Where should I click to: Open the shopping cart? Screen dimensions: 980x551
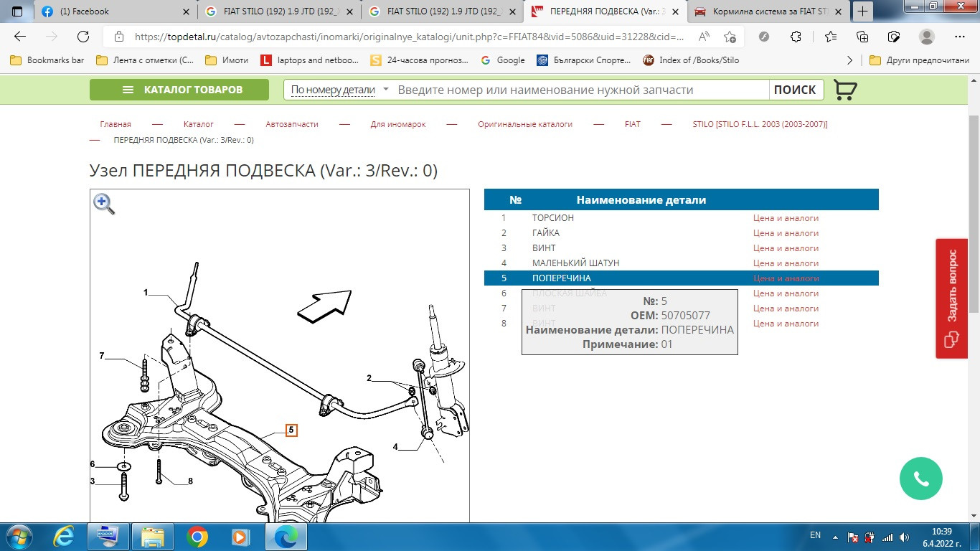[845, 90]
